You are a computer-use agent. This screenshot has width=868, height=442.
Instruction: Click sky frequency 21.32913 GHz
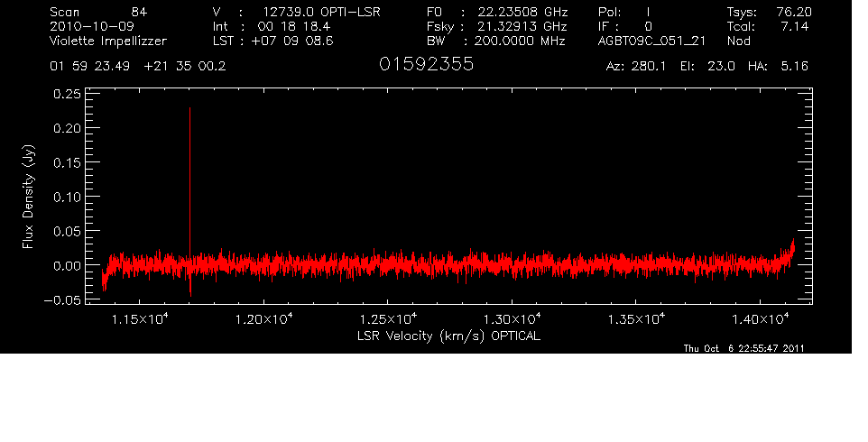pyautogui.click(x=522, y=26)
